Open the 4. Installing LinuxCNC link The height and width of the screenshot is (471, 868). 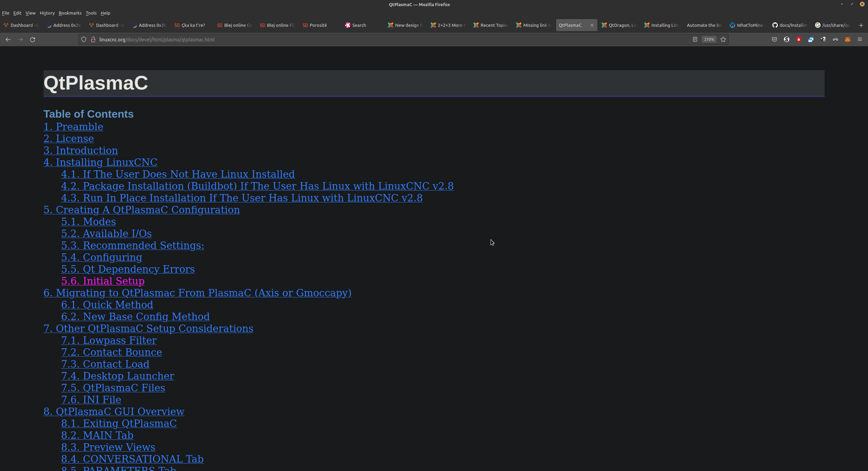pyautogui.click(x=100, y=162)
